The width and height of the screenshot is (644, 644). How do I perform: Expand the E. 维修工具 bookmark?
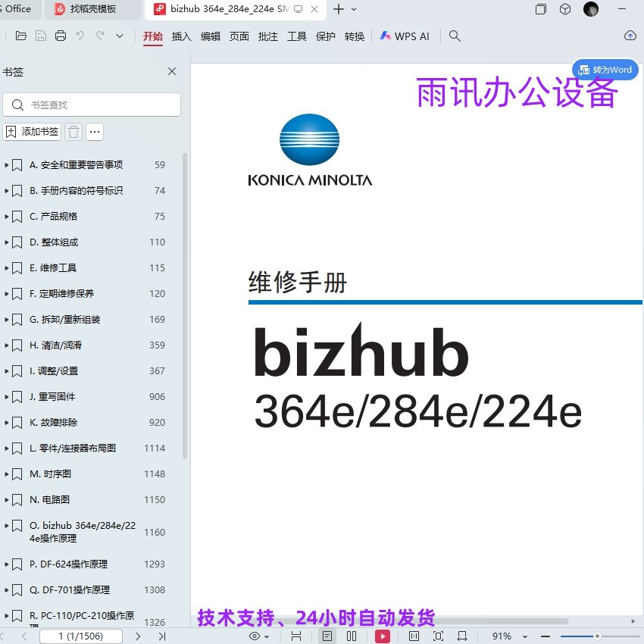coord(6,268)
